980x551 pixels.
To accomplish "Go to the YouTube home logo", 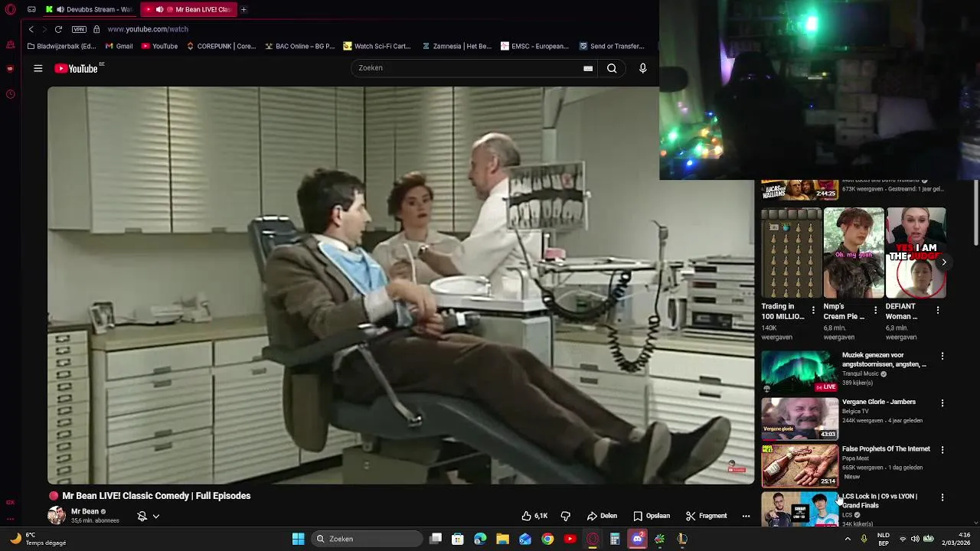I will click(76, 68).
